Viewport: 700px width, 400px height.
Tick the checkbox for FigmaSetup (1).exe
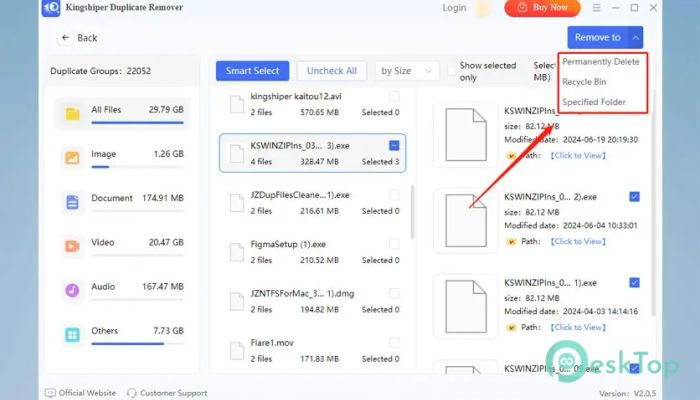394,244
